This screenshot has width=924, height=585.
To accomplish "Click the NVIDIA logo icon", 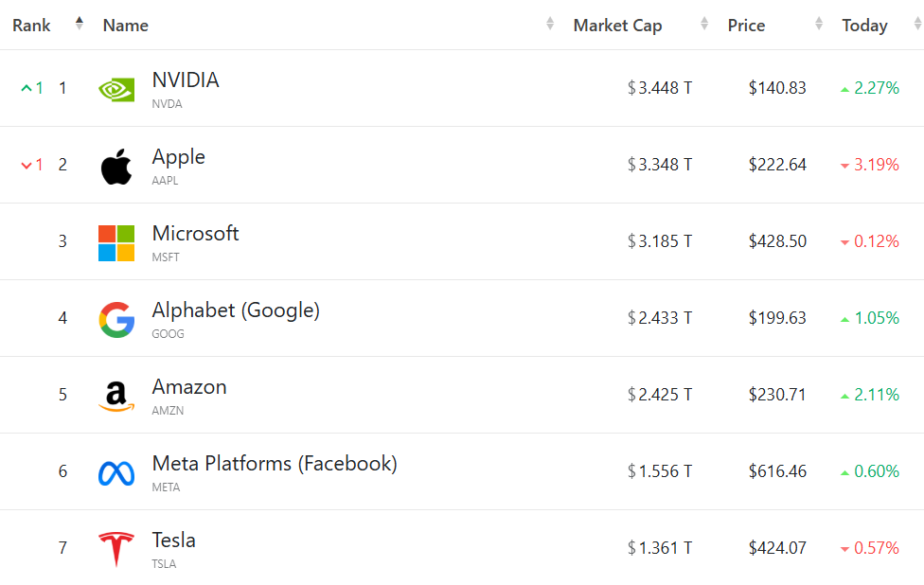I will click(116, 89).
